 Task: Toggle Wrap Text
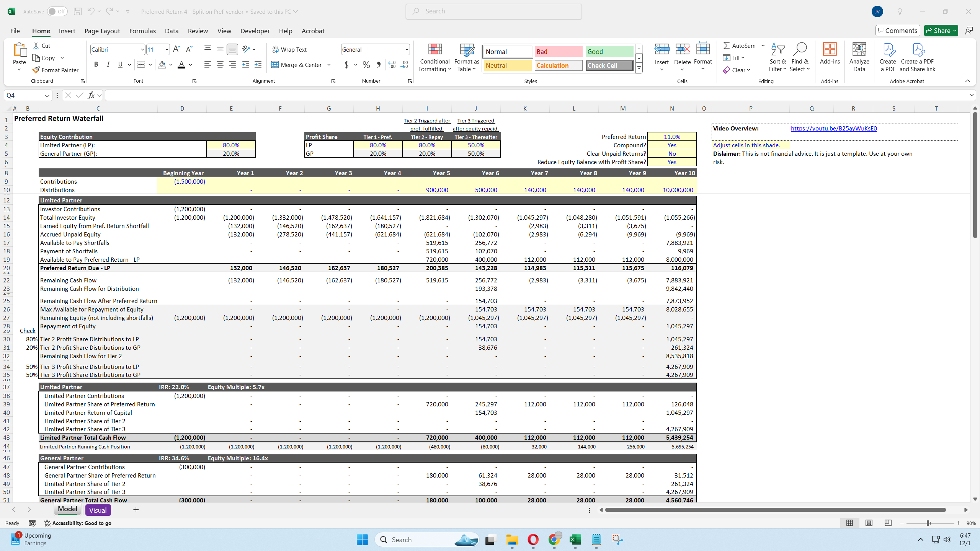coord(289,49)
